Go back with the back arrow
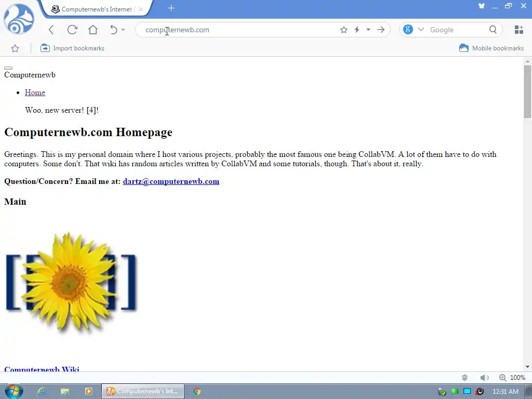532x399 pixels. [x=51, y=30]
